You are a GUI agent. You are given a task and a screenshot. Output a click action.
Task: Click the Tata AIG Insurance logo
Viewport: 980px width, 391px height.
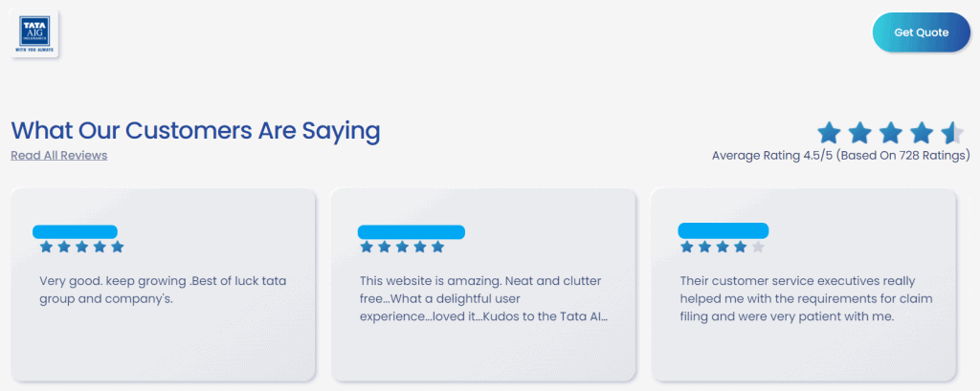34,34
